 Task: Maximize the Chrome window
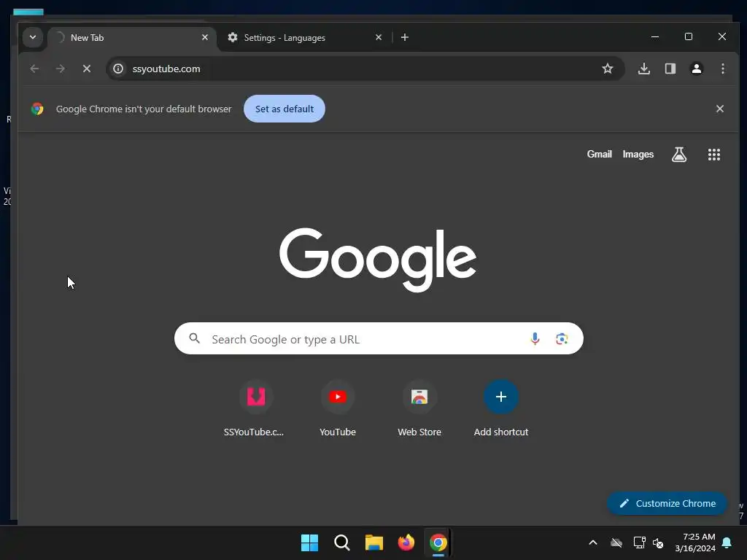tap(689, 36)
